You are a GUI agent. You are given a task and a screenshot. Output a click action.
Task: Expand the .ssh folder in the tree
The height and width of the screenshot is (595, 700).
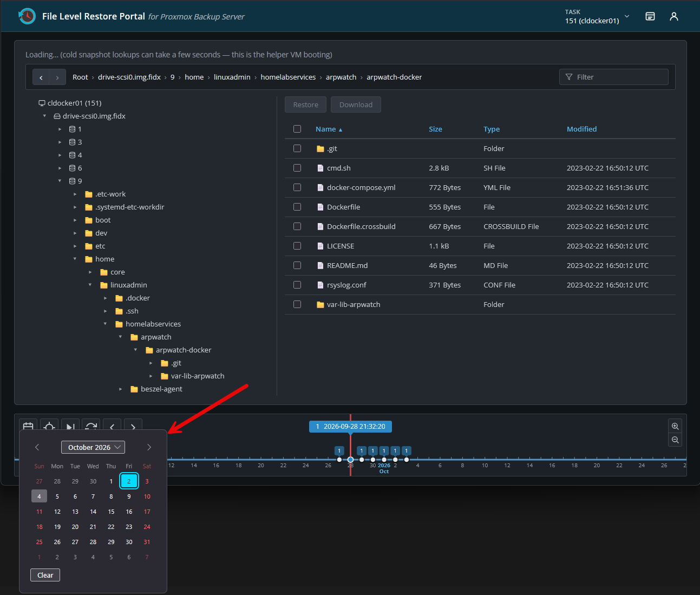[105, 311]
